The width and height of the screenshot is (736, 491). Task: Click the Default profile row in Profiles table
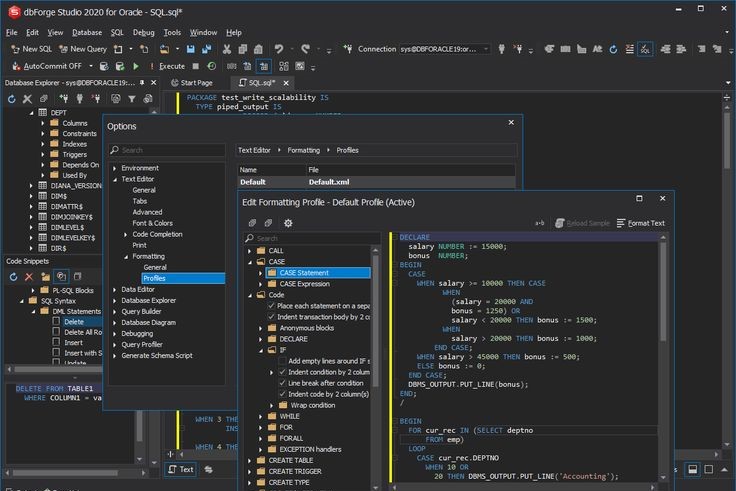pyautogui.click(x=376, y=182)
